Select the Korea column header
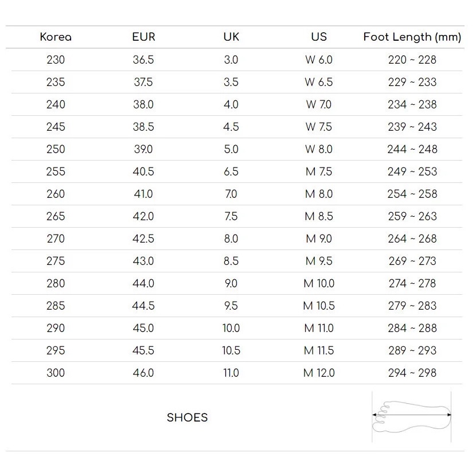 (56, 37)
